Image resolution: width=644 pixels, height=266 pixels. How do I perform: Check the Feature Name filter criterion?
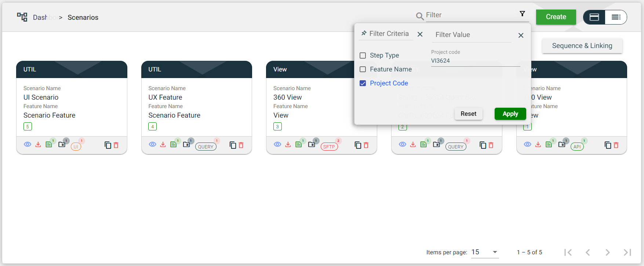coord(363,69)
